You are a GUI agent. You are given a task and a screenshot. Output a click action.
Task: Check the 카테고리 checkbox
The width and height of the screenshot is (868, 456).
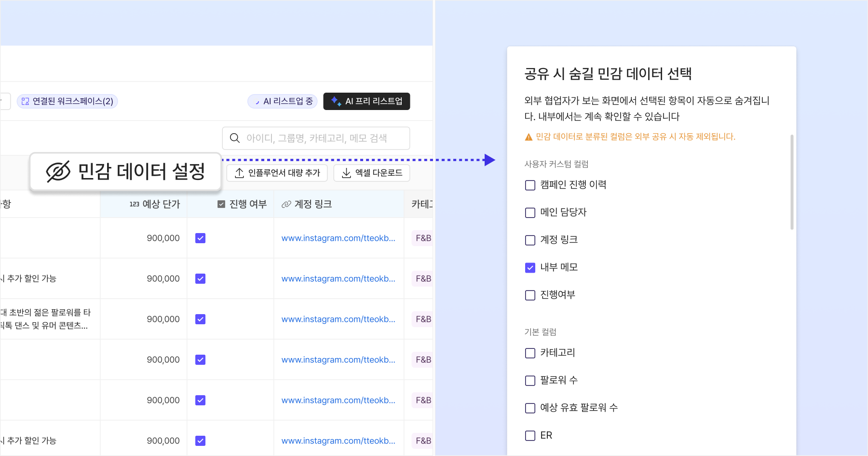coord(530,353)
